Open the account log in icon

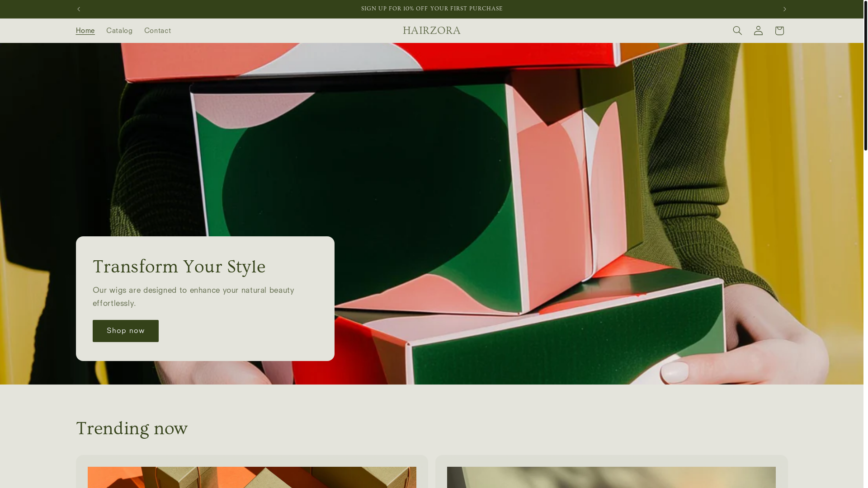pos(758,31)
